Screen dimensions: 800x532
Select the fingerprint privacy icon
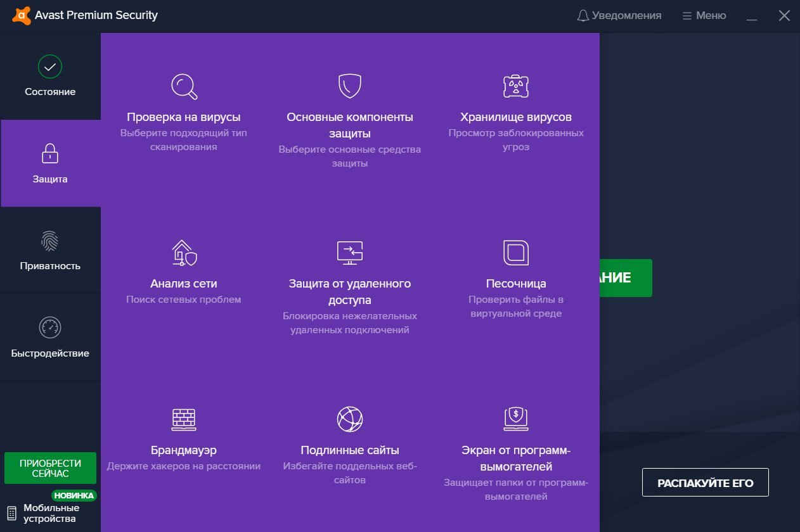(x=50, y=241)
